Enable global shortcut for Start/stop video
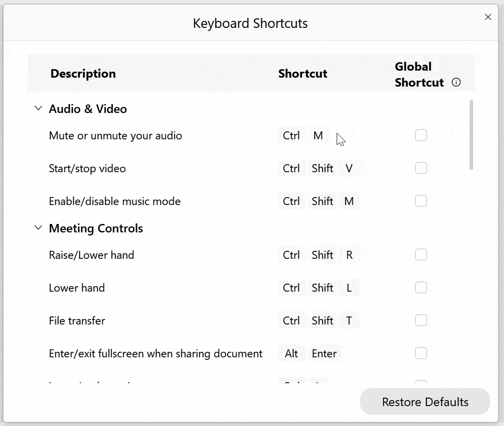The image size is (504, 426). click(421, 168)
